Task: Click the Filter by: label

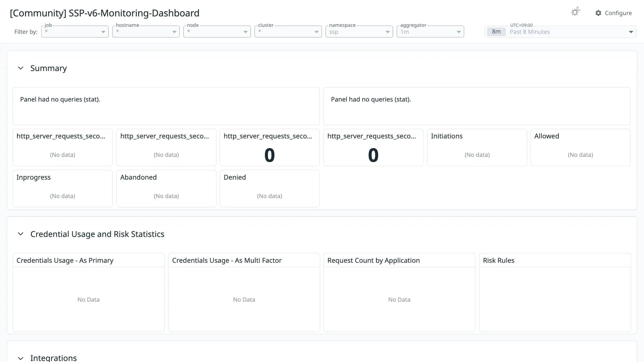Action: point(26,32)
